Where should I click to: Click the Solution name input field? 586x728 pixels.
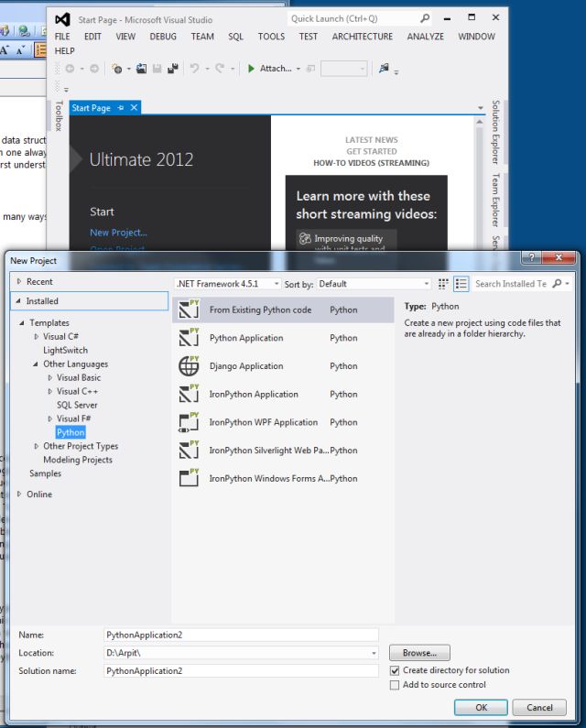(241, 671)
